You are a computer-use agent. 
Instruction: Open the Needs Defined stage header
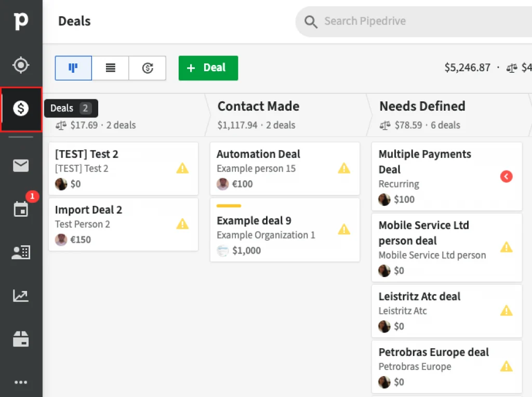(x=422, y=107)
